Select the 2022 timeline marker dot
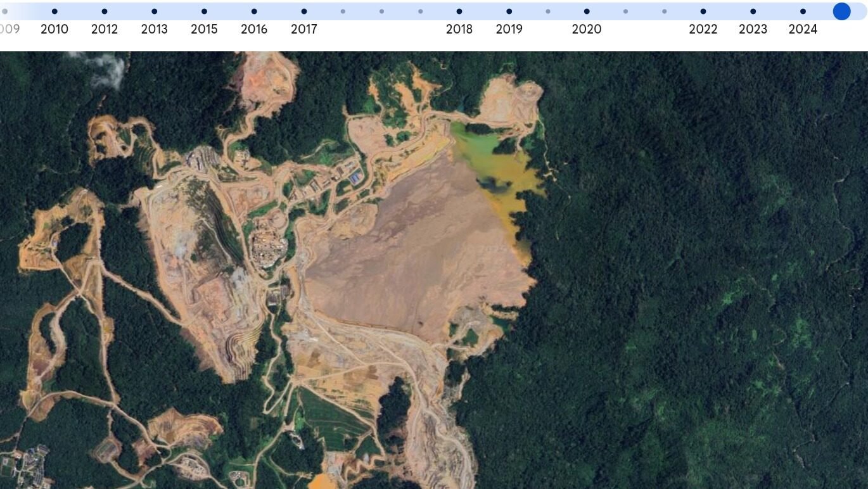 tap(703, 10)
